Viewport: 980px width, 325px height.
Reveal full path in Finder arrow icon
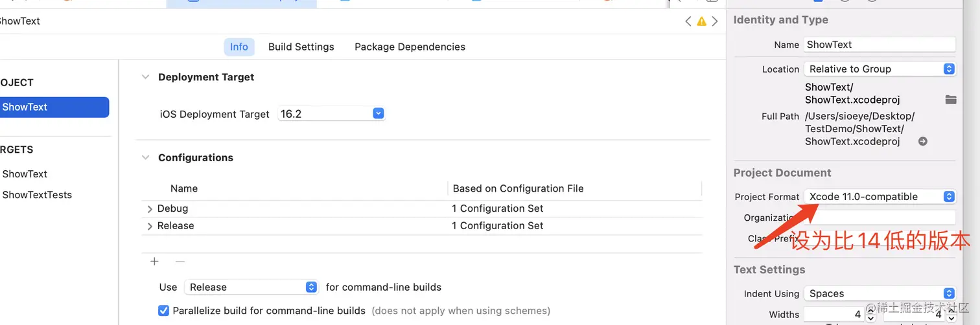923,141
